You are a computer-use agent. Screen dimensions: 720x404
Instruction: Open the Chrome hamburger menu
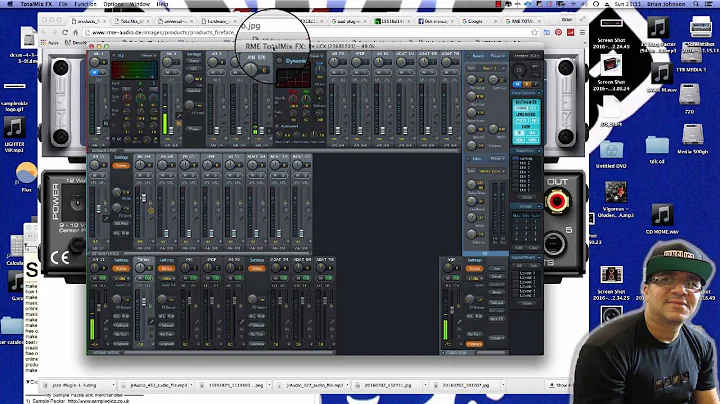click(582, 33)
